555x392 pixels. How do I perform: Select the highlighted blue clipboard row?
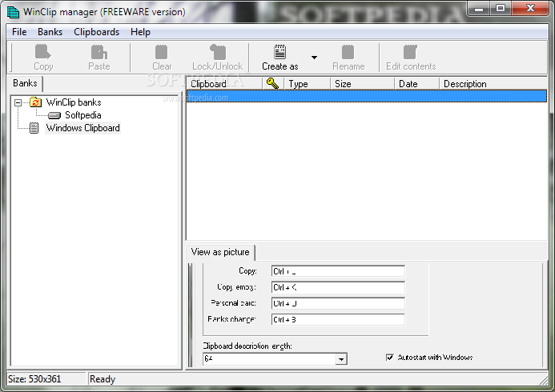[x=367, y=97]
